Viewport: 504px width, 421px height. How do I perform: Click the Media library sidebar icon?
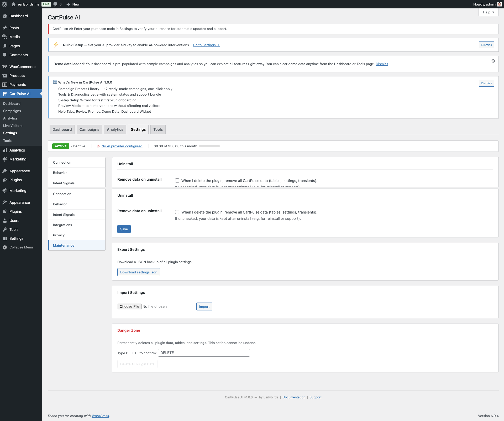(5, 37)
